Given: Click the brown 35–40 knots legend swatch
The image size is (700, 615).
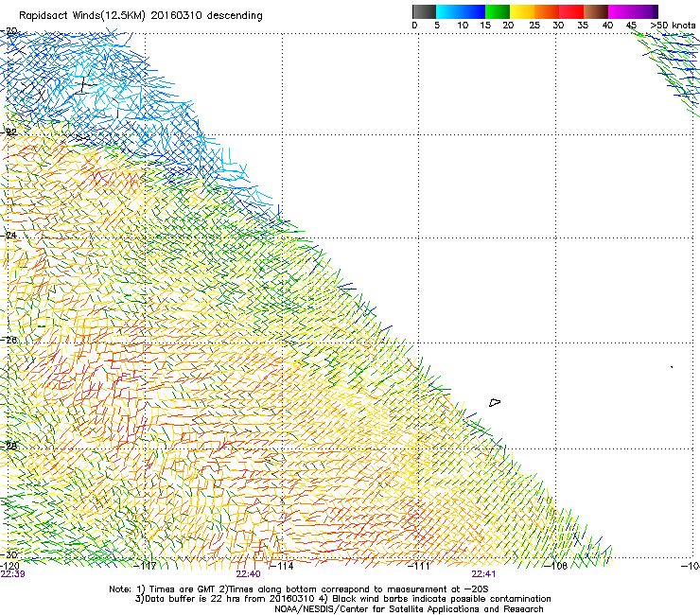Looking at the screenshot, I should coord(596,11).
